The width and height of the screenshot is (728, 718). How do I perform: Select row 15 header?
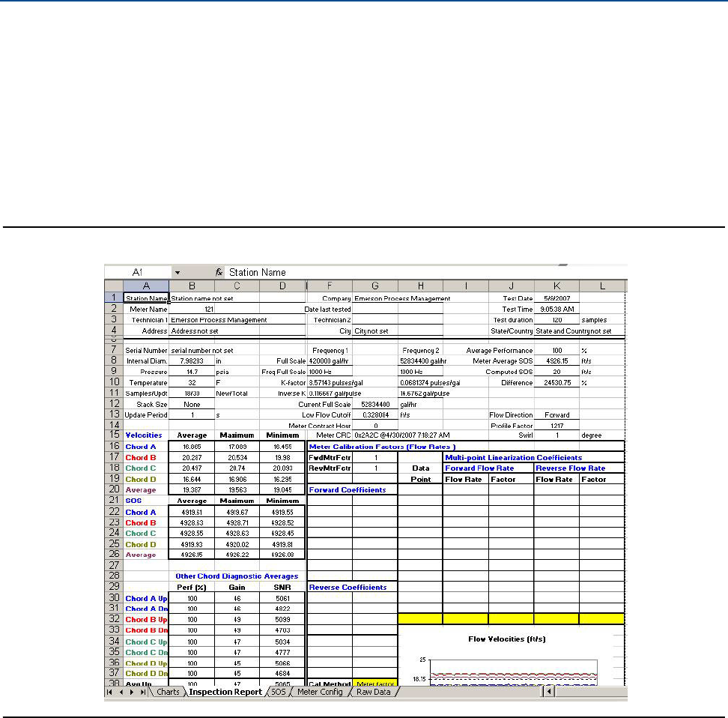[112, 435]
